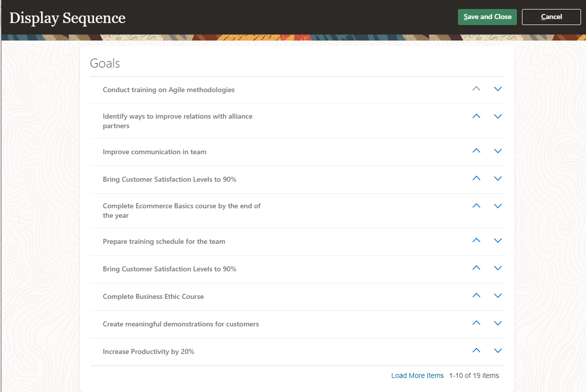Cancel the display sequence changes
586x392 pixels.
(x=551, y=17)
